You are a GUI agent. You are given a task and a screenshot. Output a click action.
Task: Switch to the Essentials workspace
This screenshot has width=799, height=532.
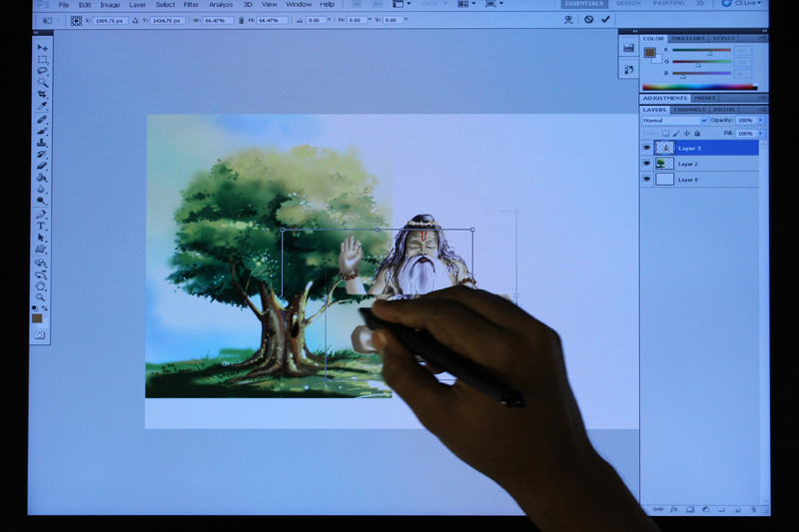tap(584, 4)
